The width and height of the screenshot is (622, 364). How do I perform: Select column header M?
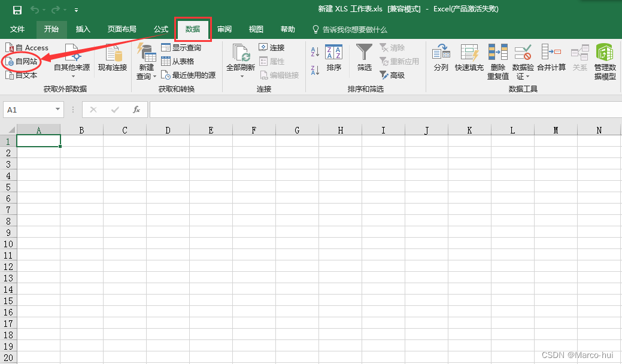(x=556, y=130)
